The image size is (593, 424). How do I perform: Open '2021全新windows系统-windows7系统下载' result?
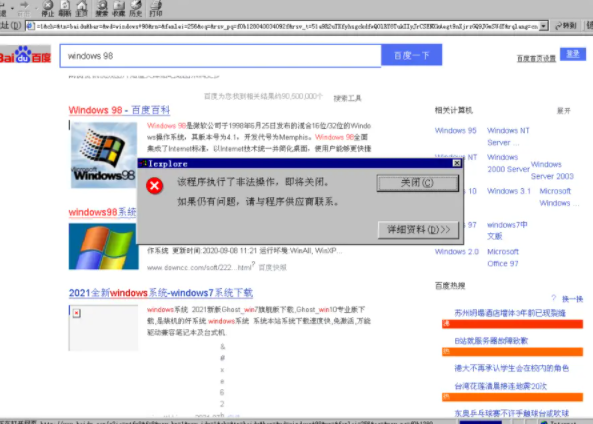point(161,293)
